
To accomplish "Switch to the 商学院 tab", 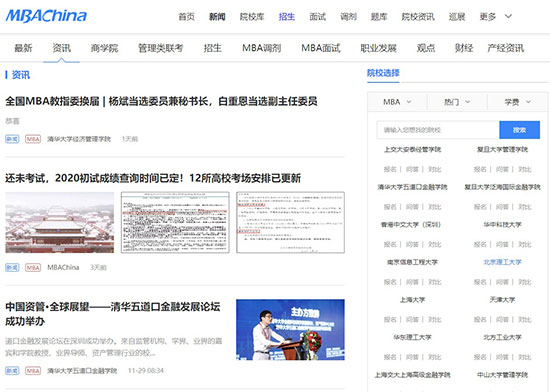I will pyautogui.click(x=105, y=48).
